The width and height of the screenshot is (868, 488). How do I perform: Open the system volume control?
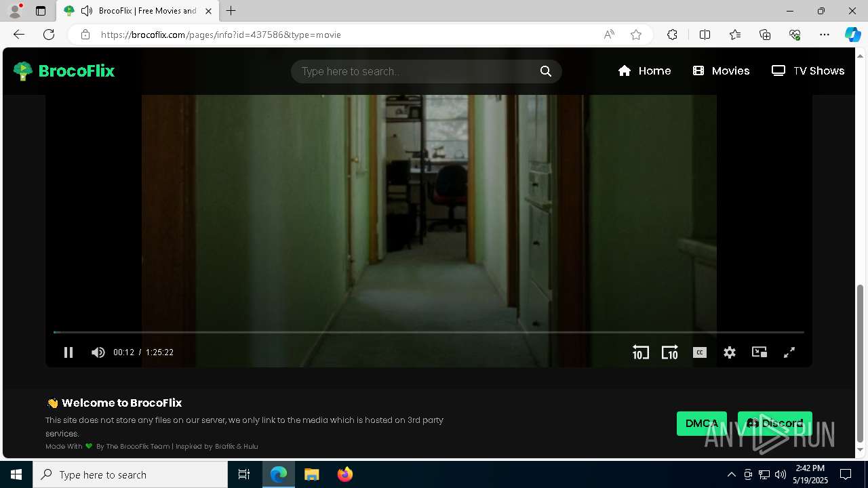pyautogui.click(x=781, y=474)
